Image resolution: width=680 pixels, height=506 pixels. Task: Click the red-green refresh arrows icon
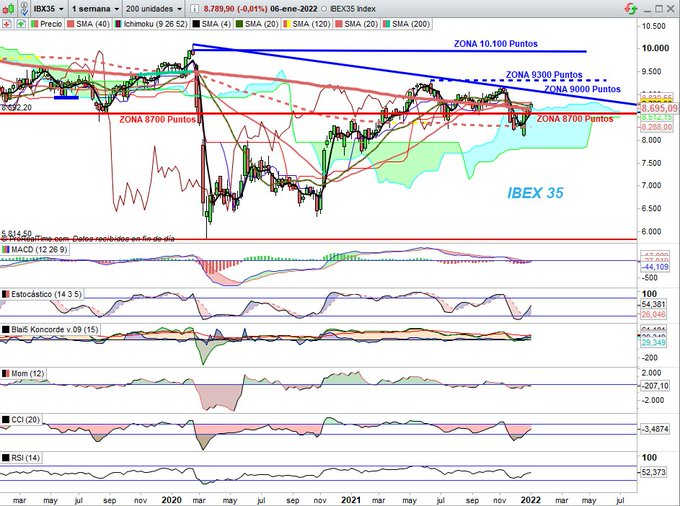[631, 8]
